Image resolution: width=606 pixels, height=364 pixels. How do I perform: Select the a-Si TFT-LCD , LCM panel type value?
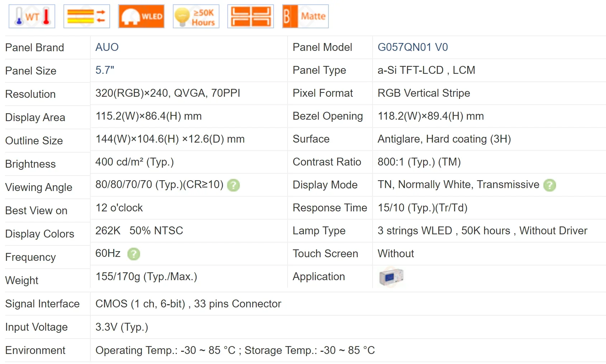426,70
